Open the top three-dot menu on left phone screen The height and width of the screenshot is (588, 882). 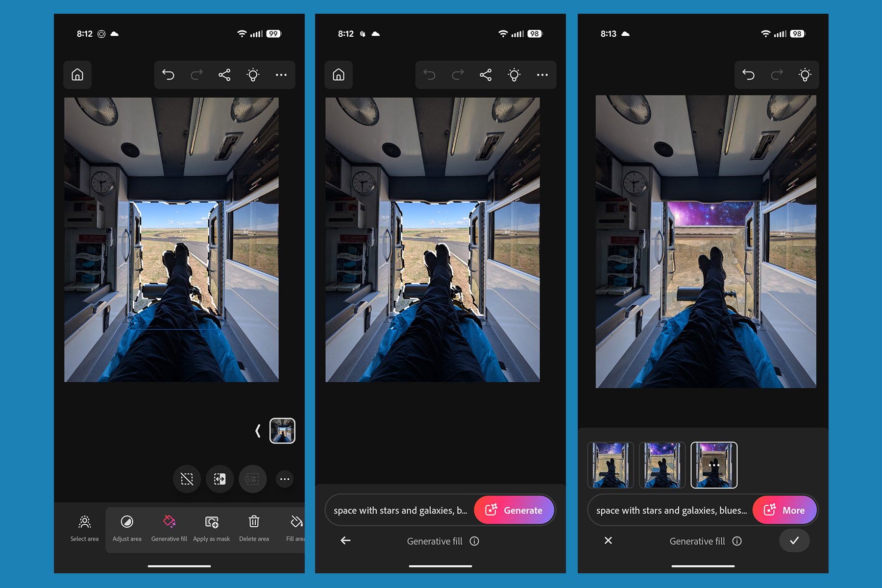pyautogui.click(x=281, y=74)
